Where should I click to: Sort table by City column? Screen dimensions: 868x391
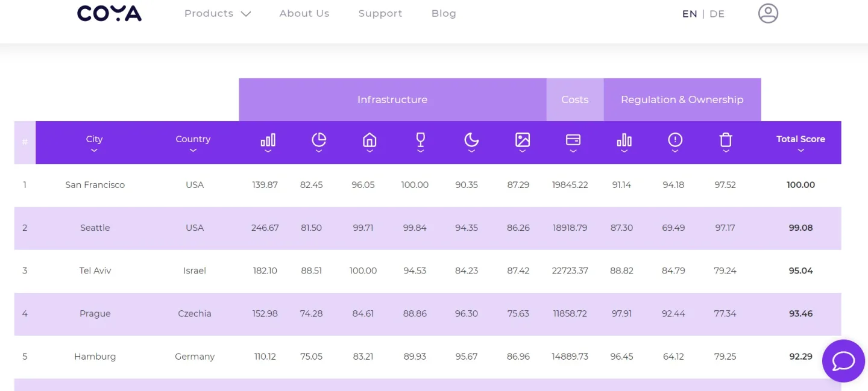click(x=94, y=143)
